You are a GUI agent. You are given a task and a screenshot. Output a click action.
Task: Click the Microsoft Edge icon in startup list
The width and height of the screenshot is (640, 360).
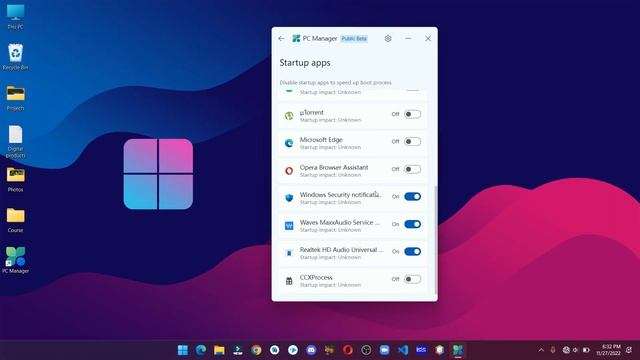pyautogui.click(x=289, y=143)
